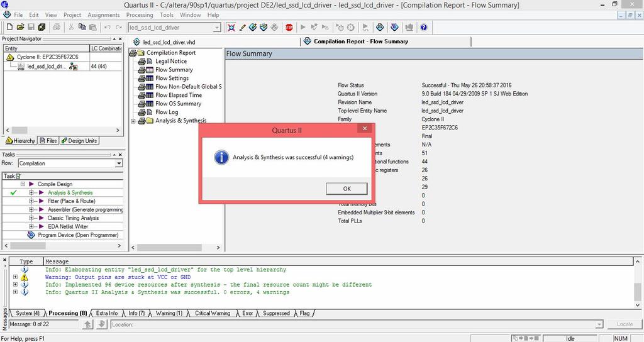Expand the Assembler task node
Screen dimensions: 644x342
tap(31, 209)
